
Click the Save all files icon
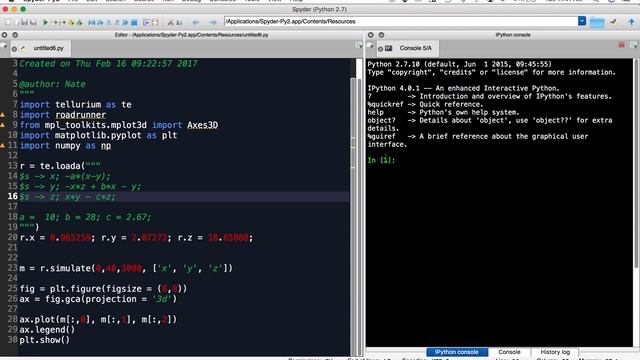(x=33, y=22)
